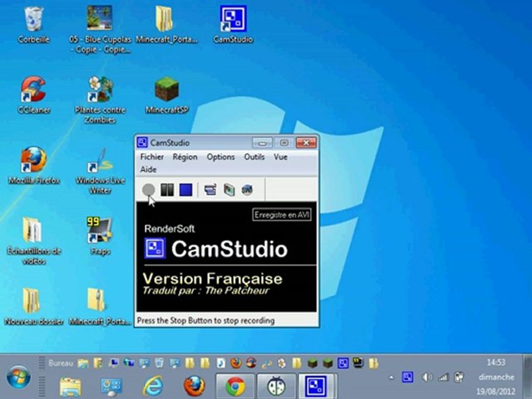
Task: Switch to the ladybug app on the taskbar
Action: pos(276,386)
